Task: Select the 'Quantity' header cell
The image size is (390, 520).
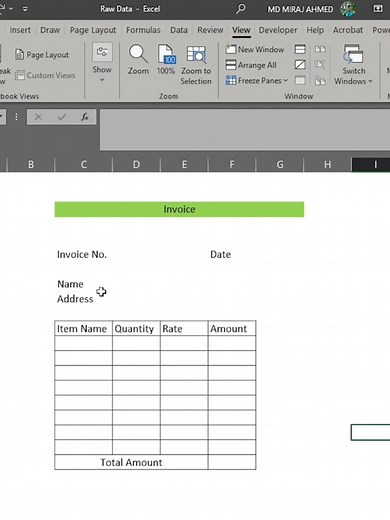Action: click(x=136, y=328)
